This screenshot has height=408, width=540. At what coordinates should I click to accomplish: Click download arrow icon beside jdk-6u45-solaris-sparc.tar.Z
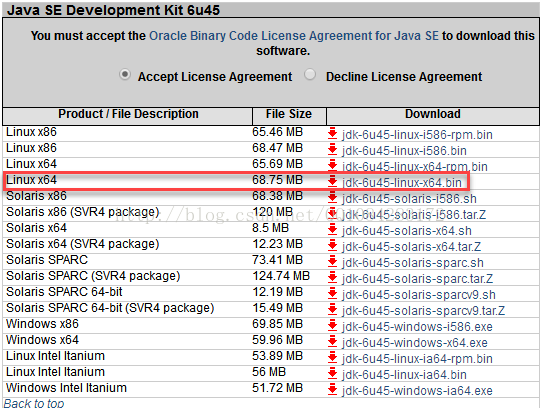(x=332, y=278)
